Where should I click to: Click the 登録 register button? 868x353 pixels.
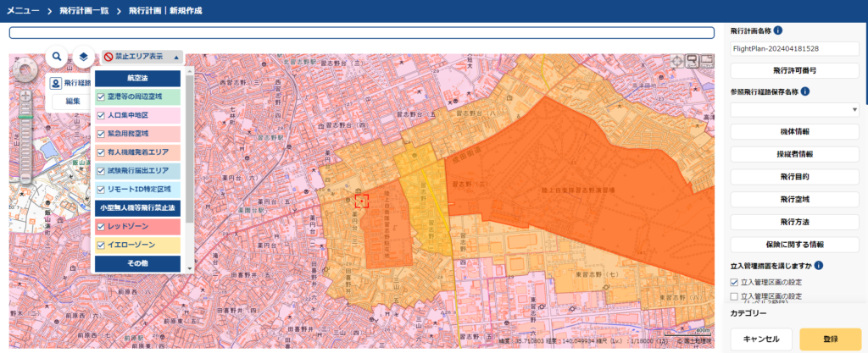830,339
